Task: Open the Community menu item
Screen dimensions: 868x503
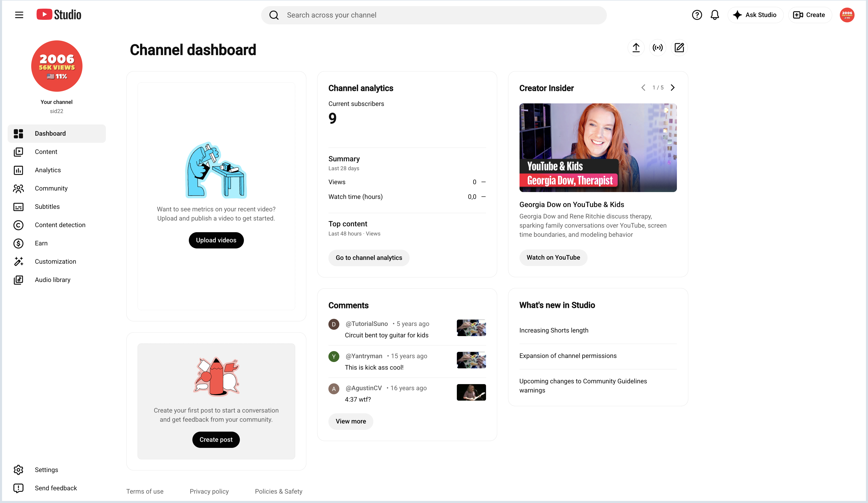Action: point(57,188)
